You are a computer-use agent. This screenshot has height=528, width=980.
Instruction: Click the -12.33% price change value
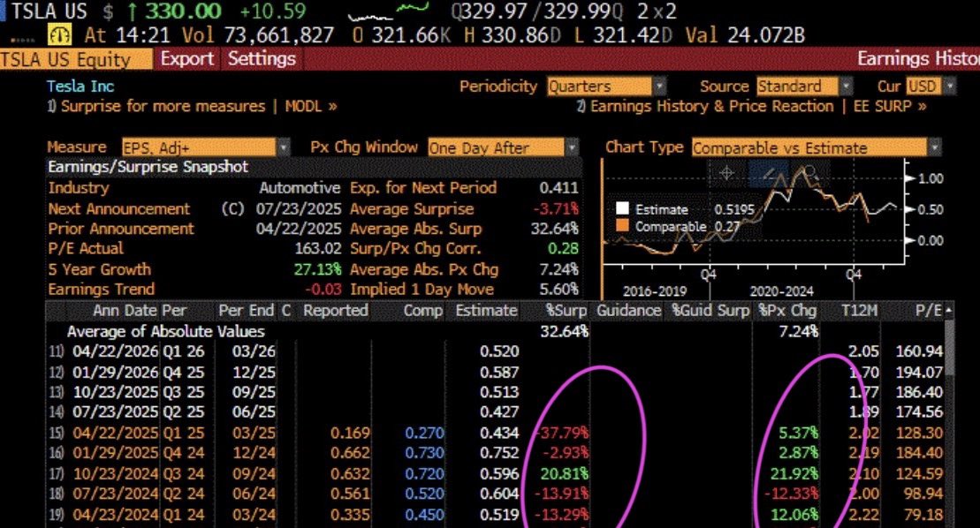pos(791,494)
